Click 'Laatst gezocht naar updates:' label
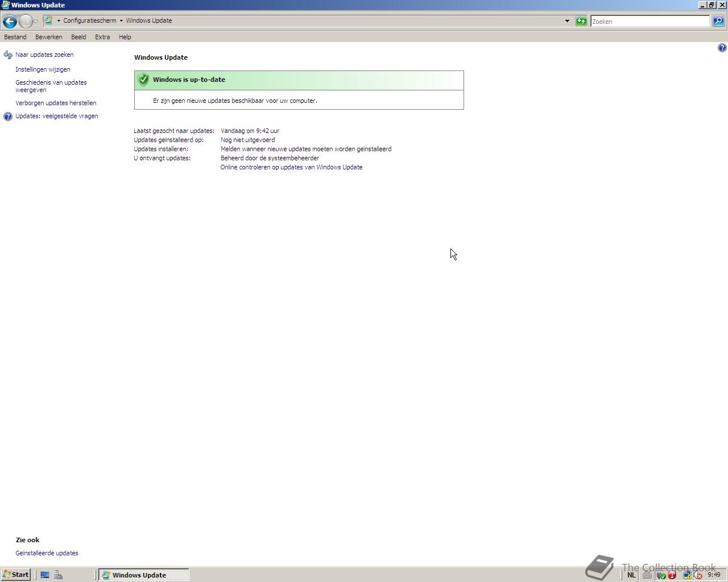This screenshot has height=582, width=728. [174, 131]
